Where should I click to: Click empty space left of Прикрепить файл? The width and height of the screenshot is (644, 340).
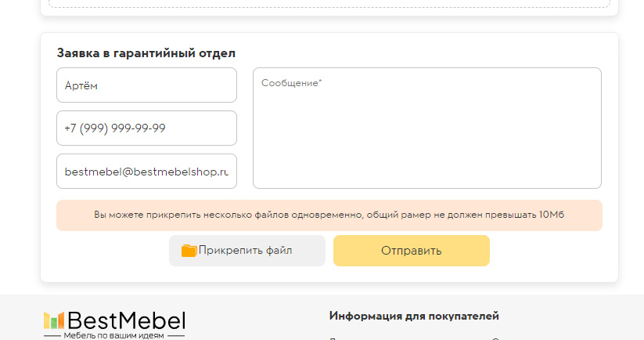110,251
